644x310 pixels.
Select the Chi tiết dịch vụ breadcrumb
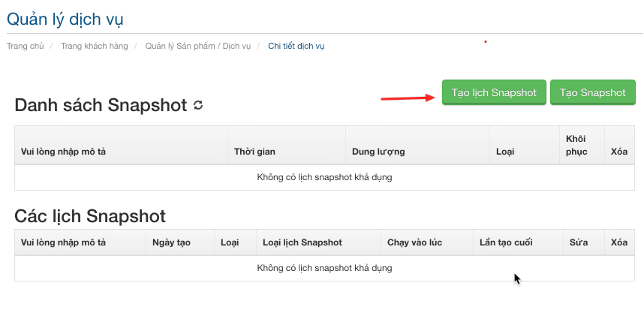tap(296, 46)
